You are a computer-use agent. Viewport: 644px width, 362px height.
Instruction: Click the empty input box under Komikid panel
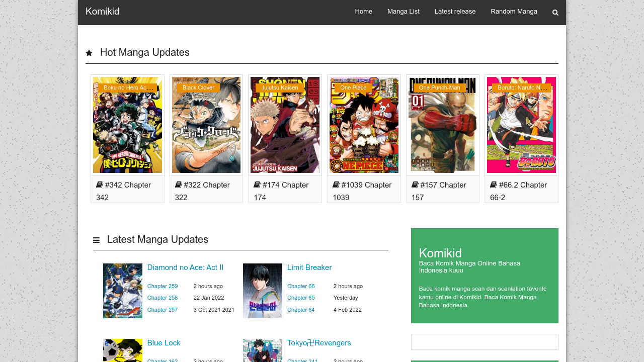click(485, 342)
